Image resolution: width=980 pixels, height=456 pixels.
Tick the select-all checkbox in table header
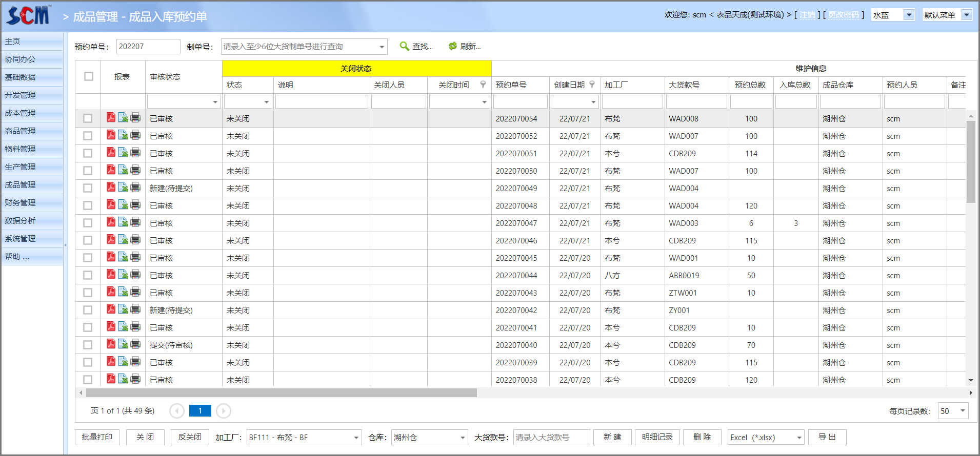coord(89,76)
